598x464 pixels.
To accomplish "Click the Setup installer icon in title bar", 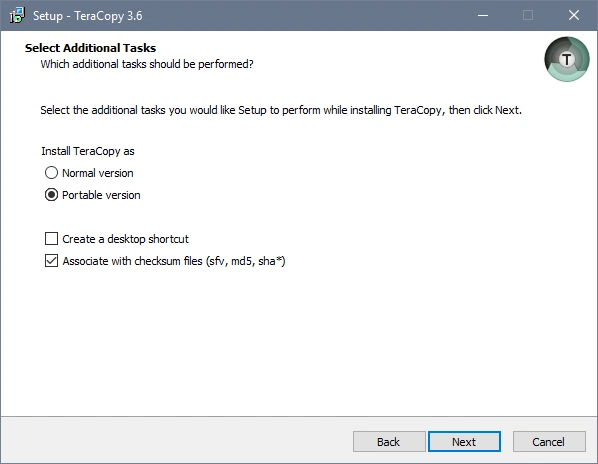I will tap(17, 16).
